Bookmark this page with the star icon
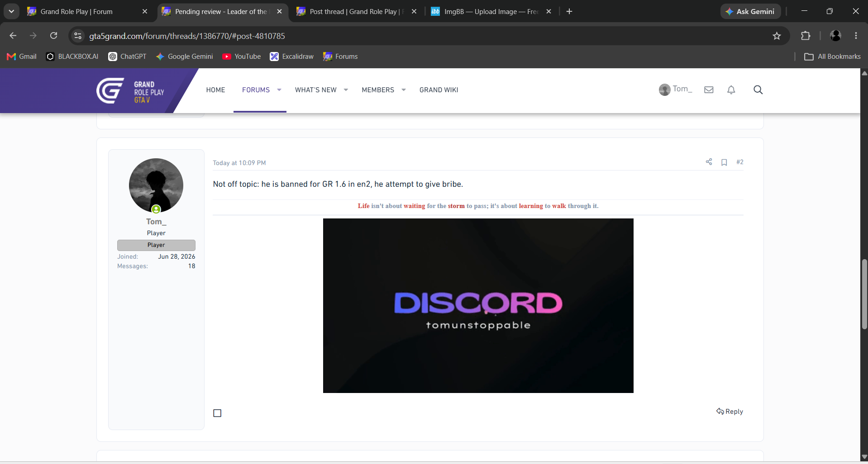 777,36
